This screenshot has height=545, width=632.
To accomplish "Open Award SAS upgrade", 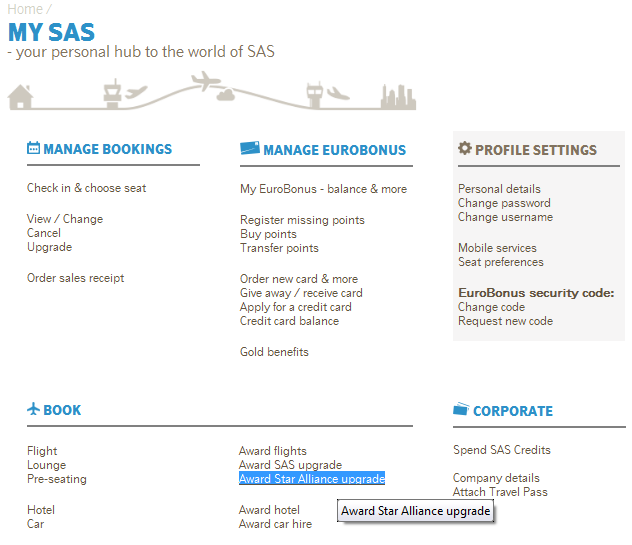I will pyautogui.click(x=290, y=465).
